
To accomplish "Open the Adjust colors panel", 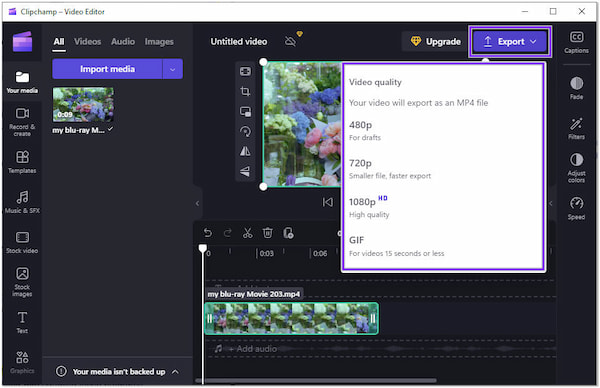I will [x=576, y=168].
